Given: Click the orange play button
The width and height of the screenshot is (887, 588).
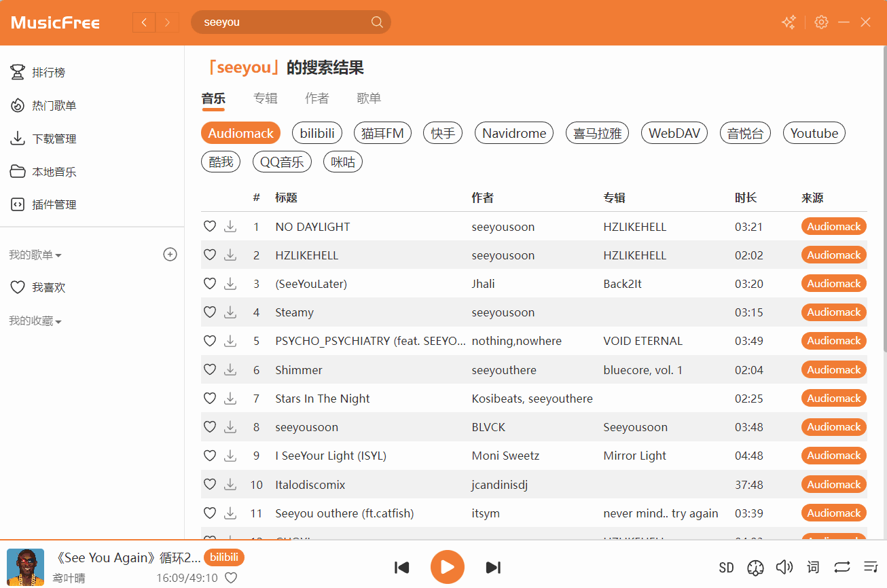Looking at the screenshot, I should (448, 567).
